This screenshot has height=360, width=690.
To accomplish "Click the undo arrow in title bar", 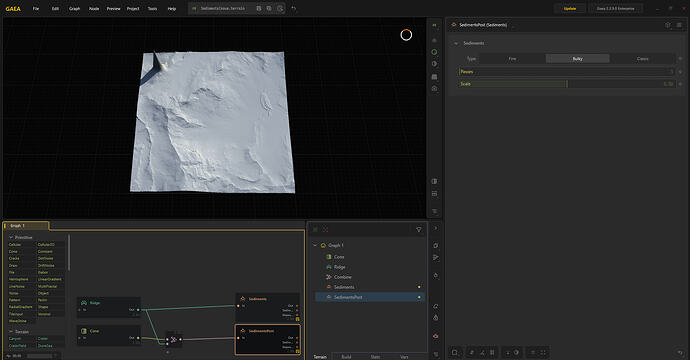I will click(294, 8).
